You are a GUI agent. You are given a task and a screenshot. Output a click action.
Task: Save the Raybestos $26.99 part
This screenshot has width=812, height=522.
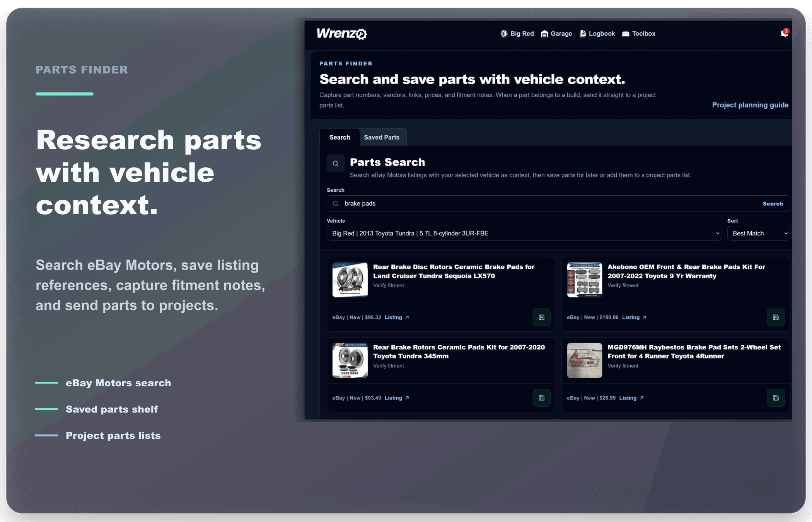coord(776,398)
